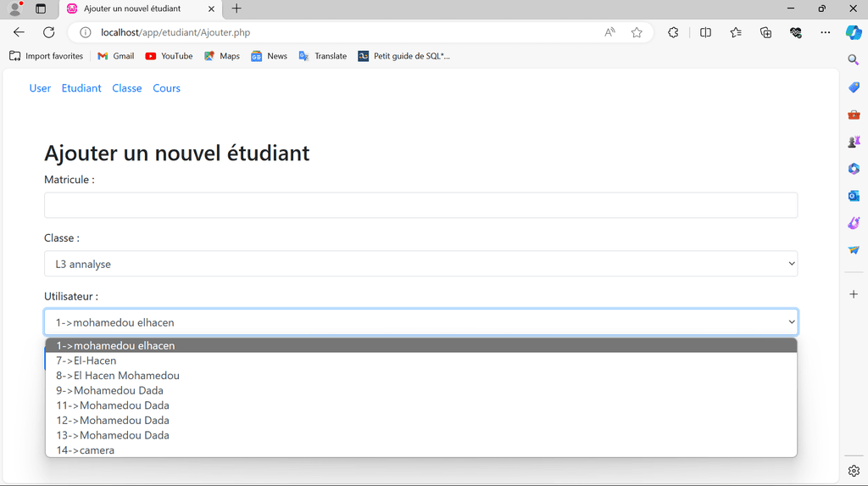The image size is (868, 486).
Task: Open Favorites list
Action: (x=736, y=32)
